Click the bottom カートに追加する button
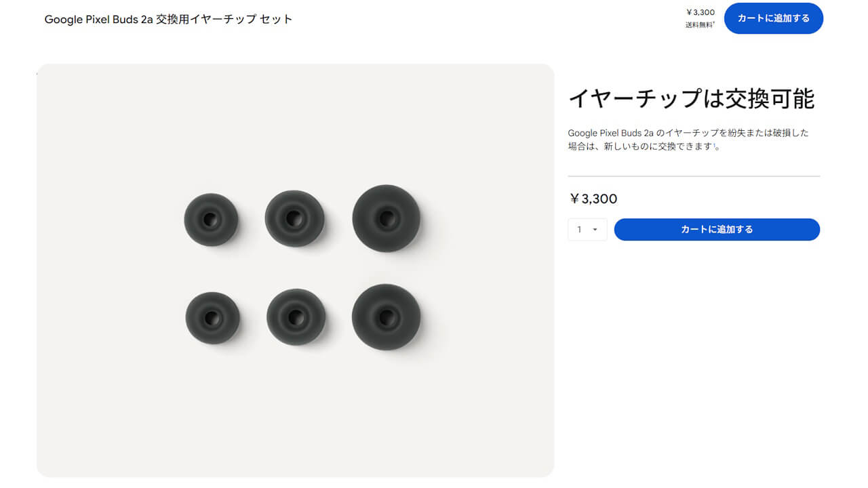 click(x=717, y=230)
